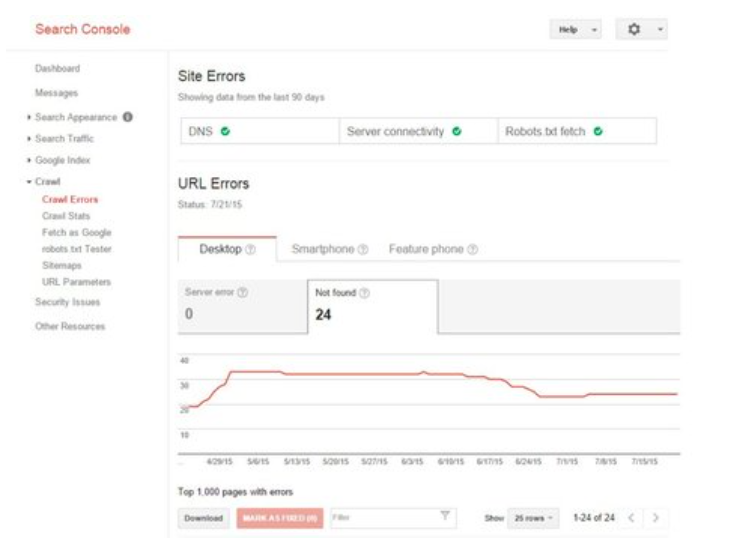Image resolution: width=735 pixels, height=554 pixels.
Task: Go to next page of results arrow
Action: click(x=656, y=518)
